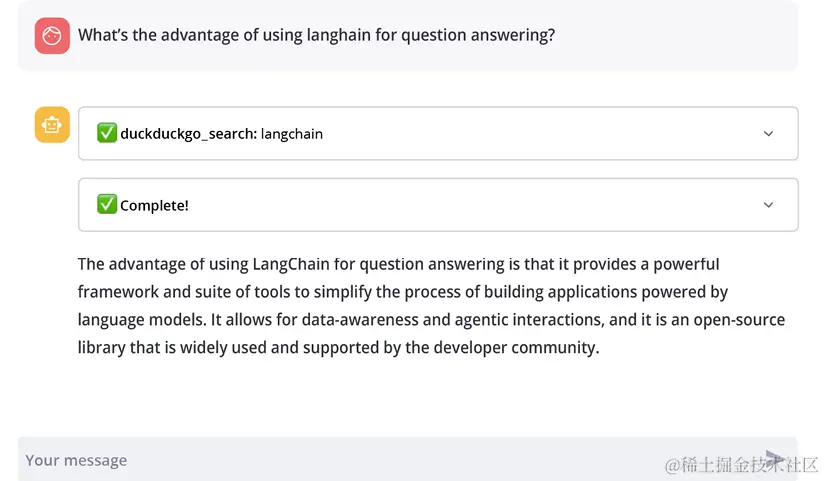Click the red user avatar icon
825x481 pixels.
coord(52,36)
